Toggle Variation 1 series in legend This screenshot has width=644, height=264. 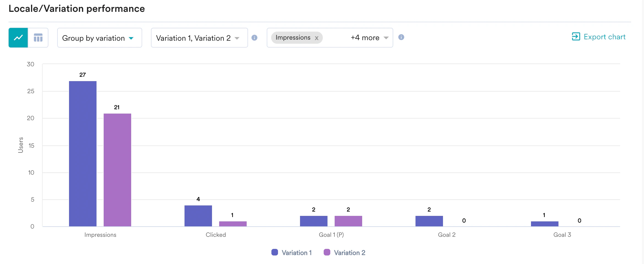pos(291,252)
